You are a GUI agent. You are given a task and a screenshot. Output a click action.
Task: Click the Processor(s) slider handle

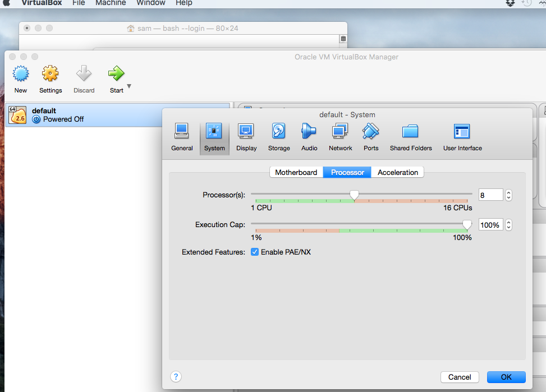[x=354, y=195]
